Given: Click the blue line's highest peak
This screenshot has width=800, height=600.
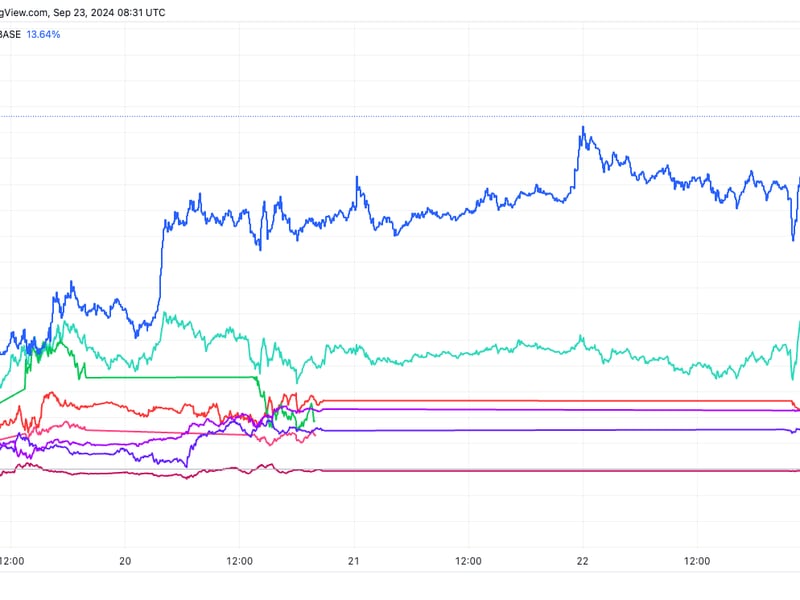Looking at the screenshot, I should tap(582, 127).
